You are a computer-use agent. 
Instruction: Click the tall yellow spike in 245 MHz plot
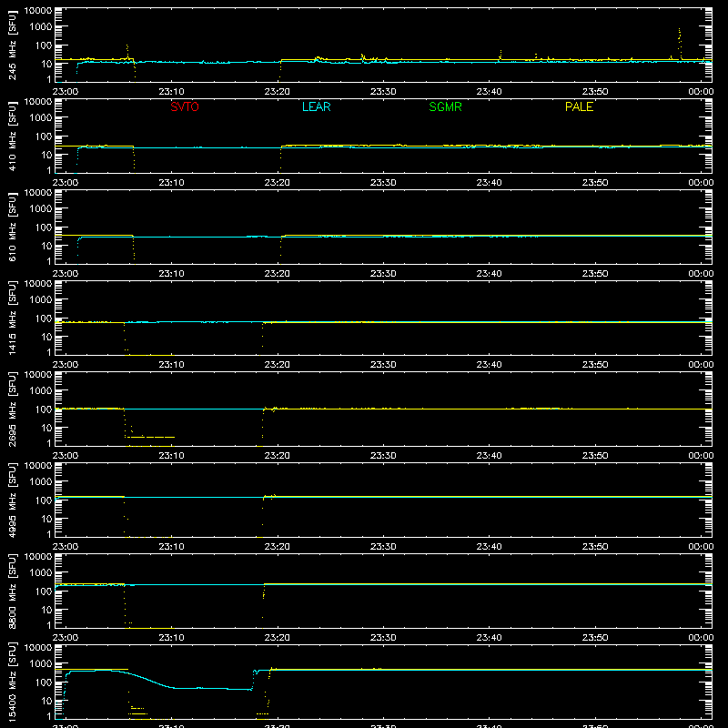(x=680, y=43)
